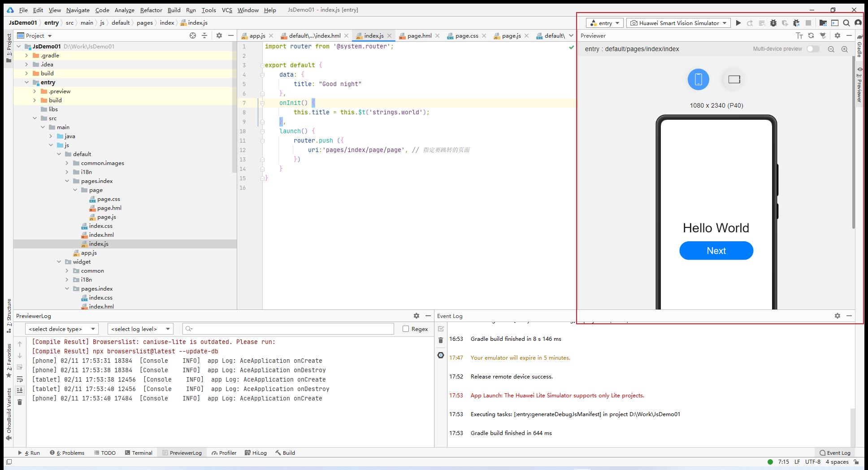Clear the PreviewerLog with trash icon

(20, 402)
